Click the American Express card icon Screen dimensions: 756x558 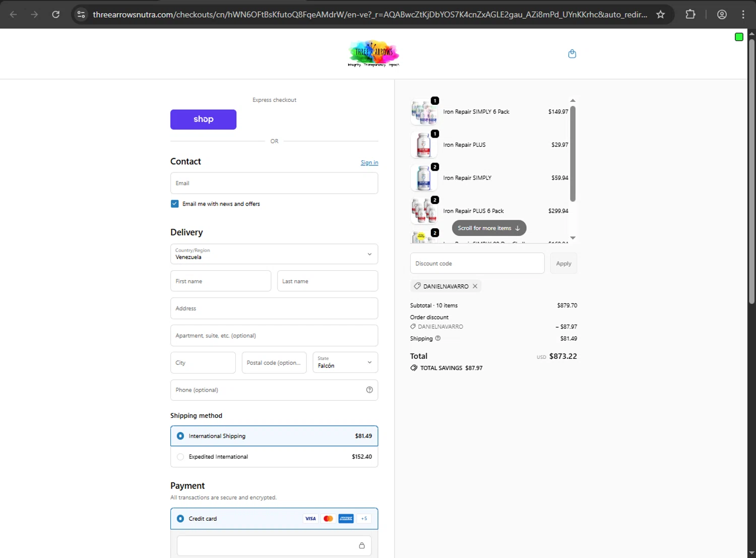pyautogui.click(x=346, y=519)
